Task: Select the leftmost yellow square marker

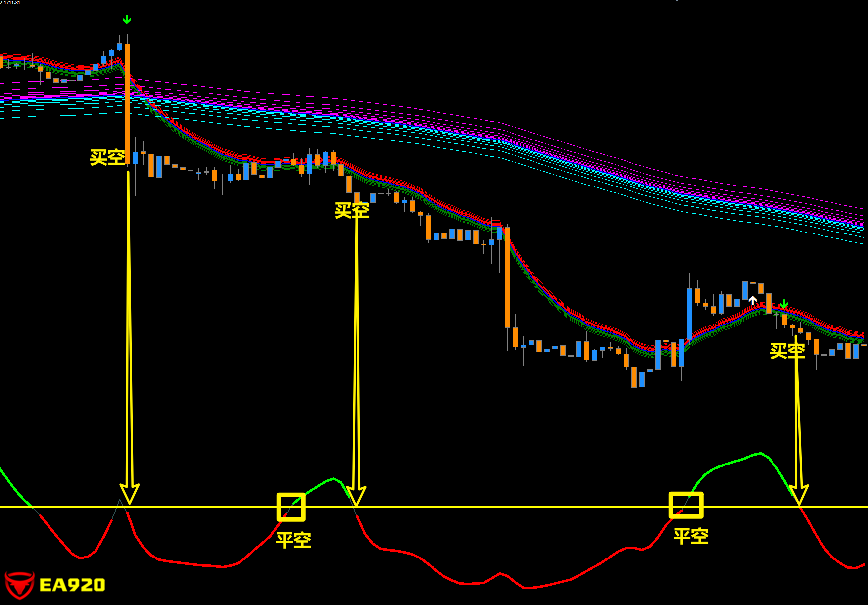Action: point(291,507)
